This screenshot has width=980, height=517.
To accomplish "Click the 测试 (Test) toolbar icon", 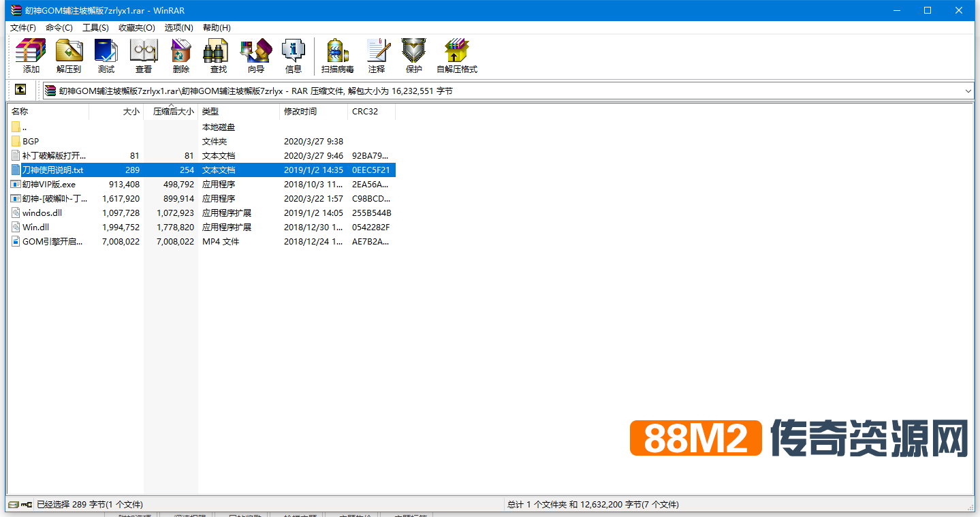I will (x=106, y=51).
